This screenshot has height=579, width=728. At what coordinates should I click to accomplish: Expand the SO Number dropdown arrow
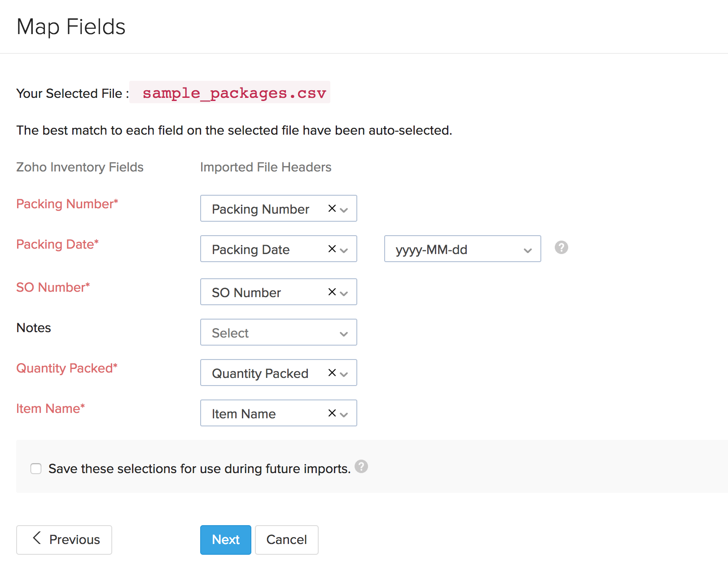[344, 293]
